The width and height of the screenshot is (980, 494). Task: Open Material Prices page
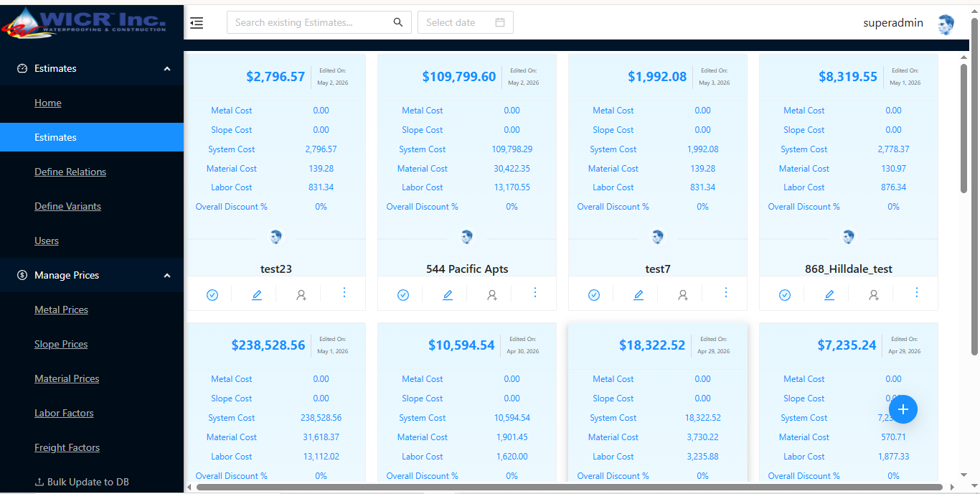click(x=67, y=378)
